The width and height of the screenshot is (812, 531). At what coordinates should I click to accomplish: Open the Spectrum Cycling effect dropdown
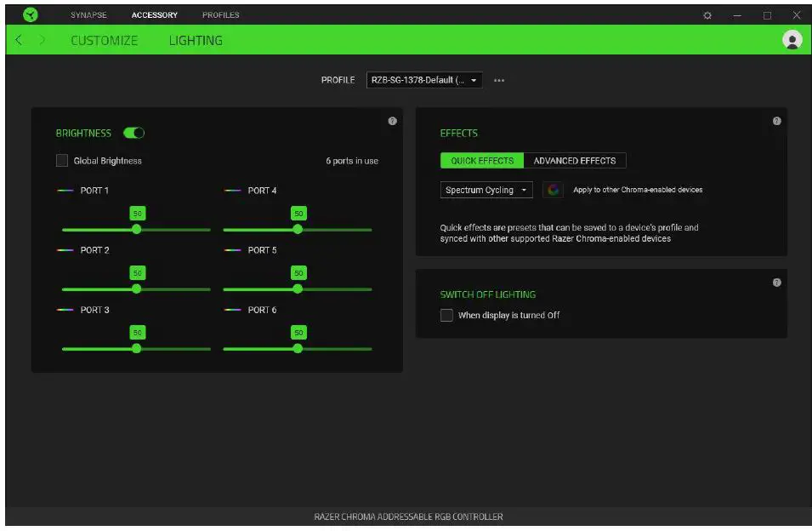click(485, 190)
